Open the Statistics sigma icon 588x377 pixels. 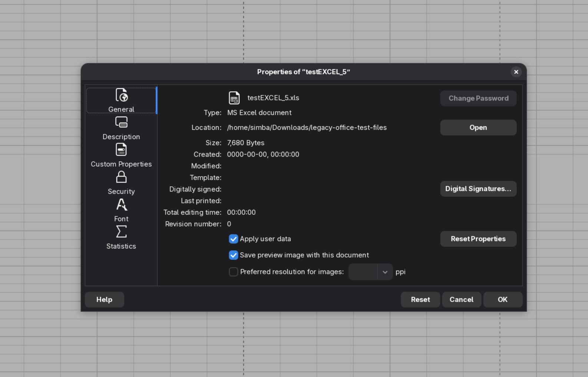click(121, 232)
